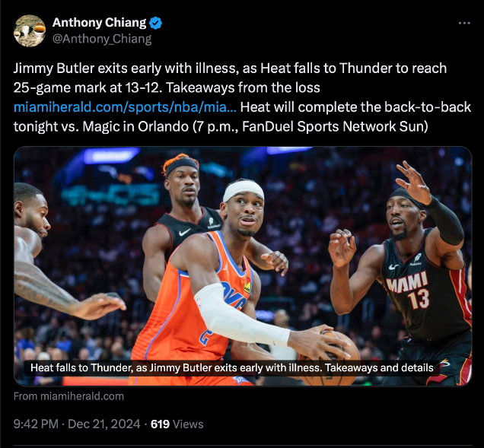Open the 619 Views count
This screenshot has width=484, height=448.
177,424
